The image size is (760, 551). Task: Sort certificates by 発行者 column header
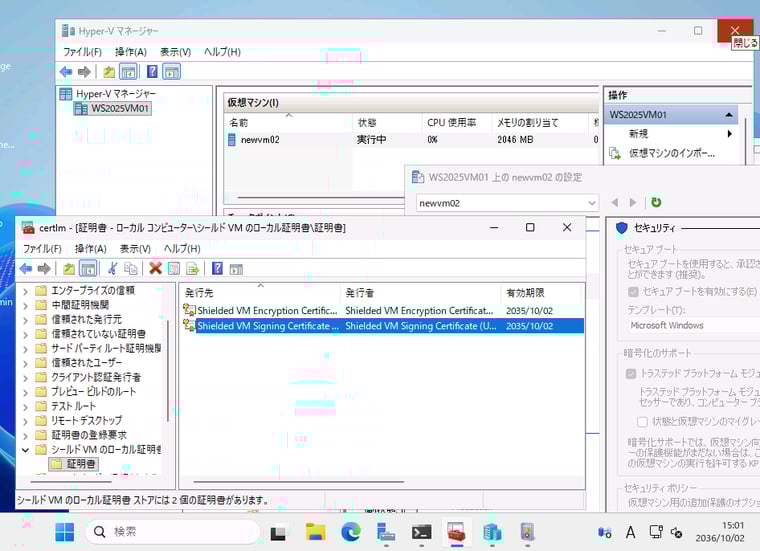(x=421, y=292)
